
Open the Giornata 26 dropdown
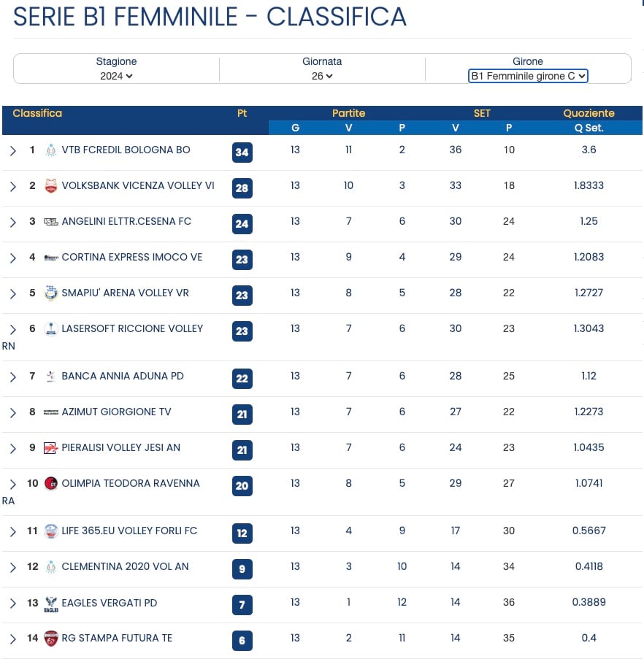pos(322,76)
